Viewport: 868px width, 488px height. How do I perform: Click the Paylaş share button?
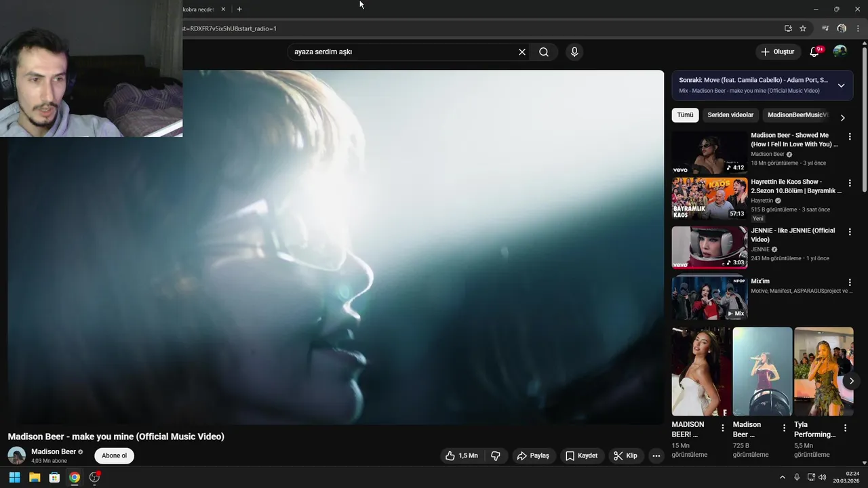click(533, 456)
